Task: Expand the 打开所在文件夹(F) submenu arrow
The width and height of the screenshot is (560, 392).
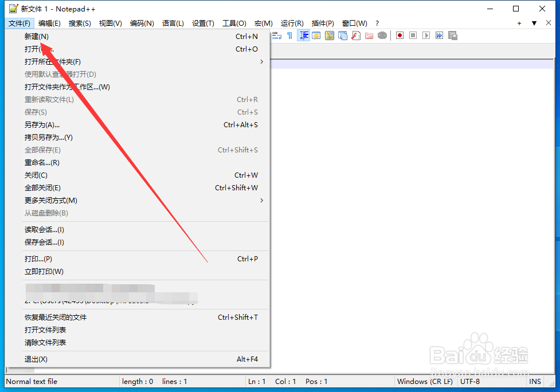Action: coord(262,62)
